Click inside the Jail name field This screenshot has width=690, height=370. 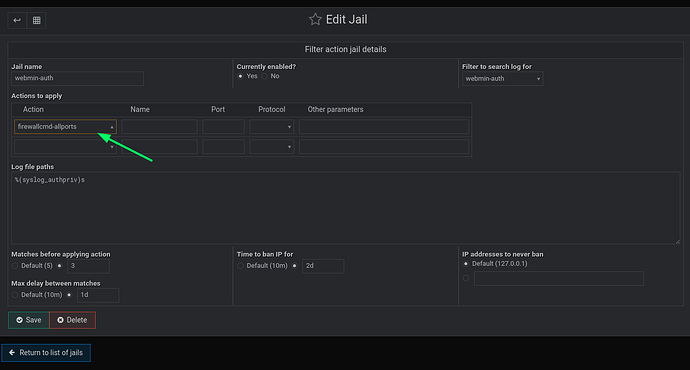pyautogui.click(x=77, y=78)
